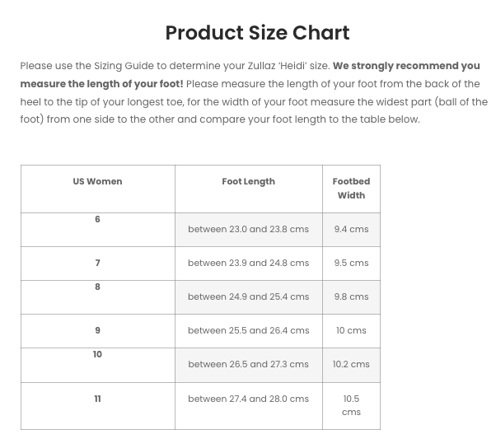This screenshot has height=448, width=496.
Task: Click the 9.4 cms footbed width cell
Action: 351,229
